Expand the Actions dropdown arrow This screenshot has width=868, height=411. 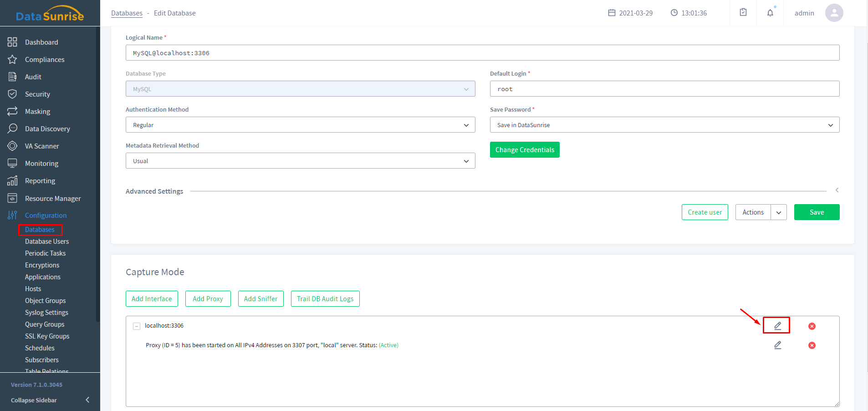click(x=779, y=212)
